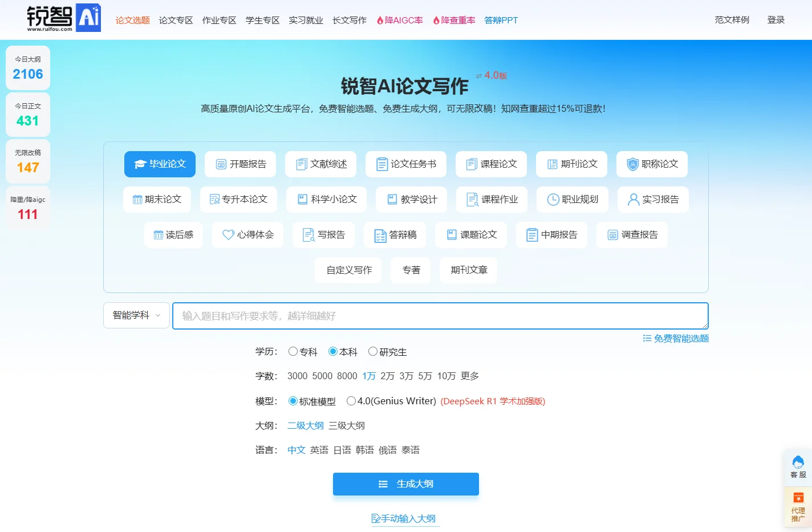Choose 心得体会 heart option
The height and width of the screenshot is (532, 812).
(247, 235)
